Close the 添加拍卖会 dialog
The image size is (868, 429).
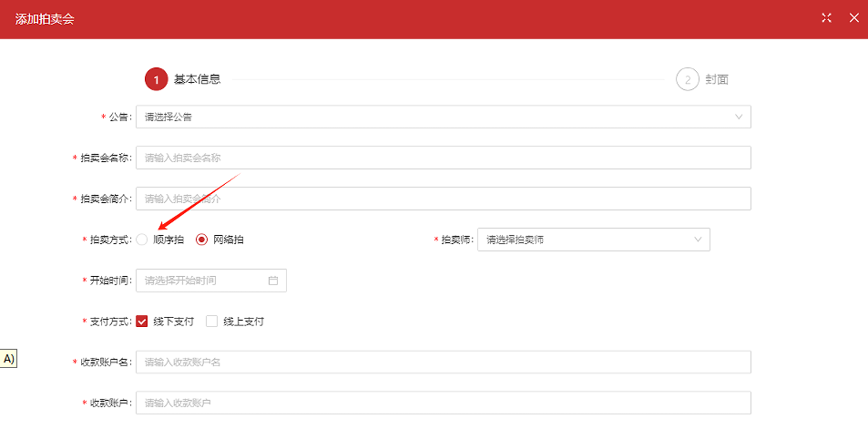(853, 17)
